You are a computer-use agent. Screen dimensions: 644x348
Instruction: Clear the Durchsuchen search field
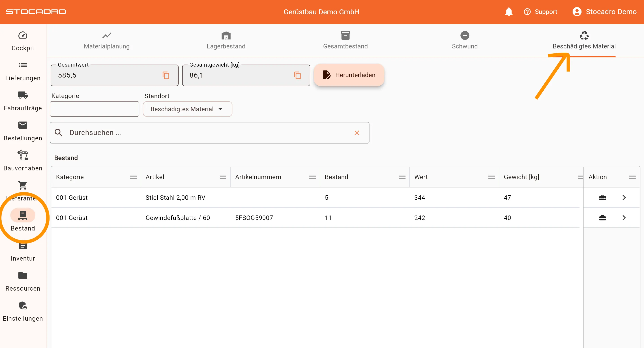tap(357, 133)
